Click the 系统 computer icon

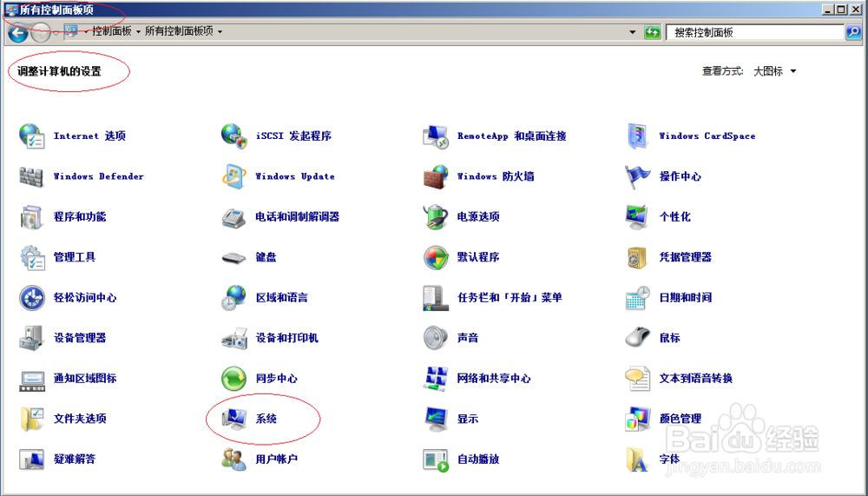click(x=233, y=419)
